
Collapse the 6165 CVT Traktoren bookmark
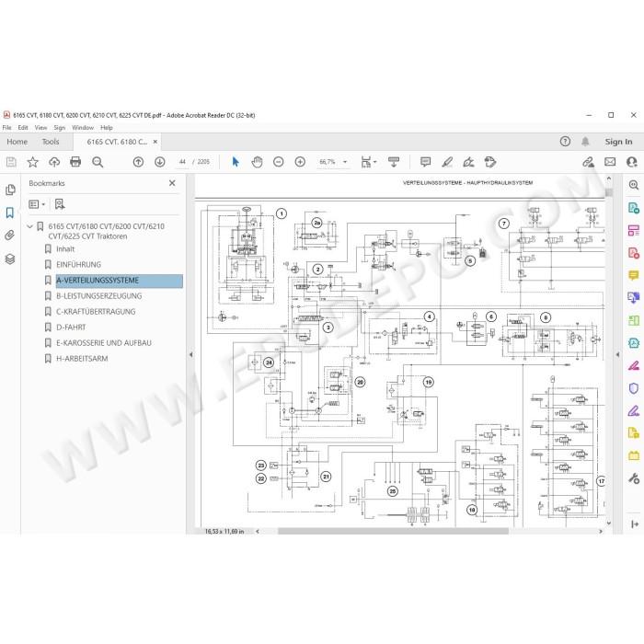click(x=29, y=226)
